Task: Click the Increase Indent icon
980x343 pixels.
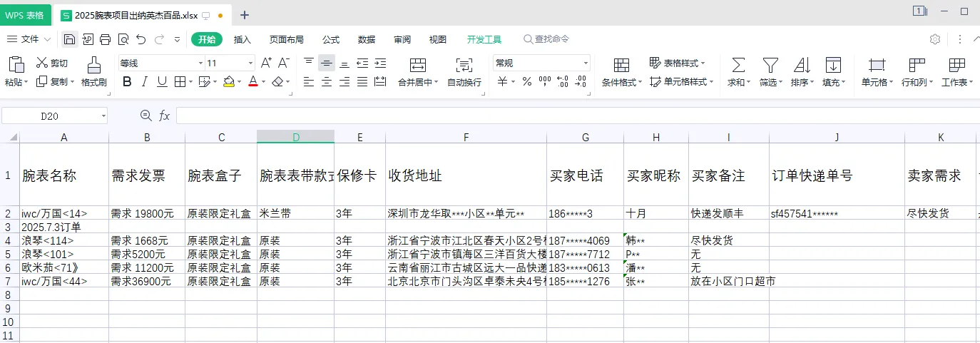Action: [380, 63]
